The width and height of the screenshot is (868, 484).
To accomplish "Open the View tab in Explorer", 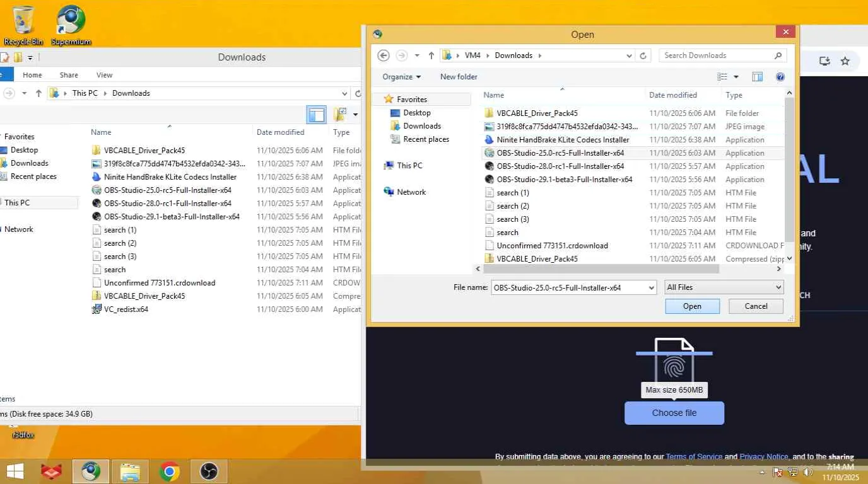I will [x=104, y=75].
